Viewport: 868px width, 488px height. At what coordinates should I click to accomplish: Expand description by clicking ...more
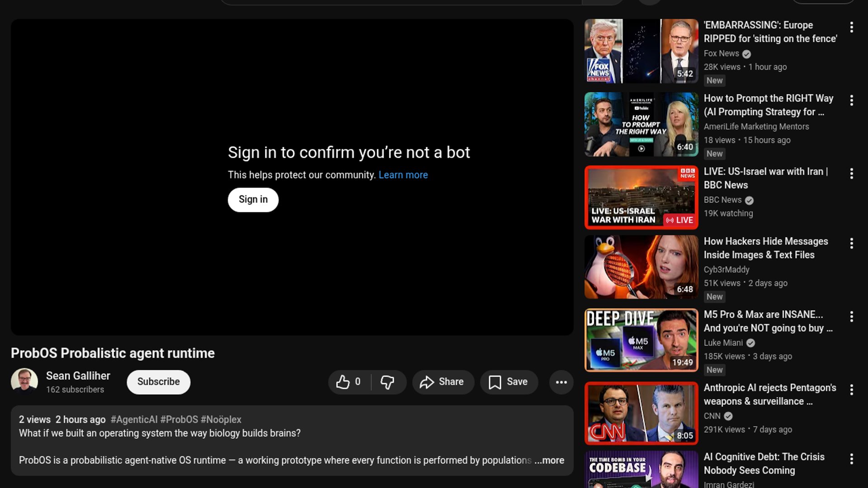[x=549, y=460]
